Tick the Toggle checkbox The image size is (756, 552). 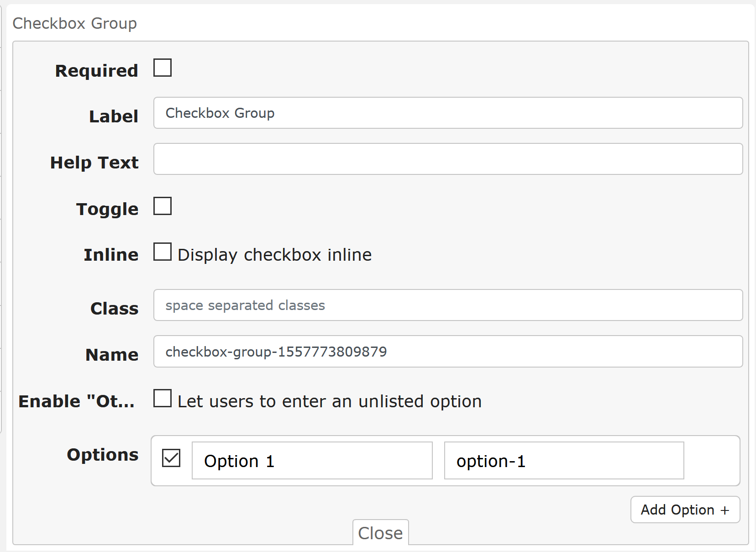coord(163,206)
